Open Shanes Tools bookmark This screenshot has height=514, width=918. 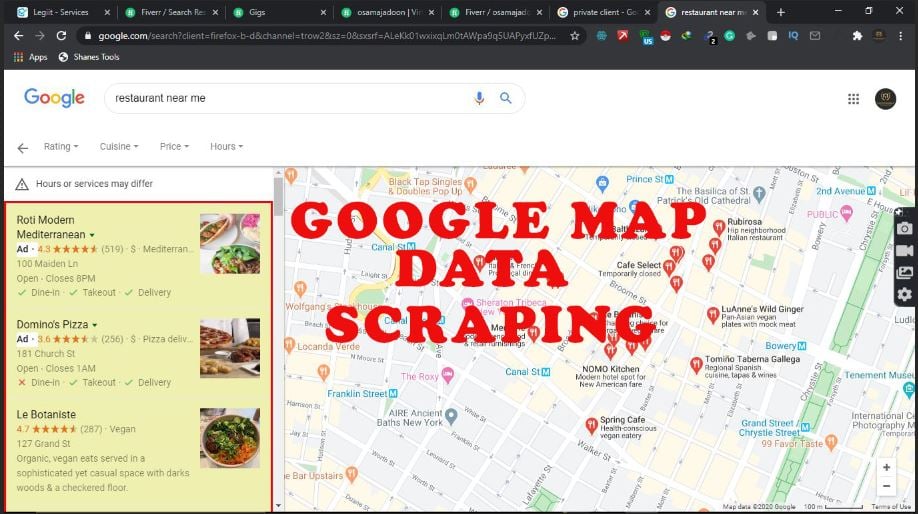coord(89,57)
